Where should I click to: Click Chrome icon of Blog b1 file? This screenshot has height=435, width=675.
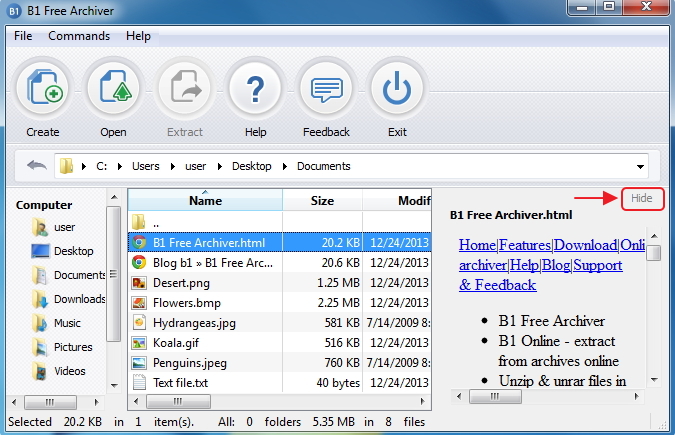tap(139, 262)
